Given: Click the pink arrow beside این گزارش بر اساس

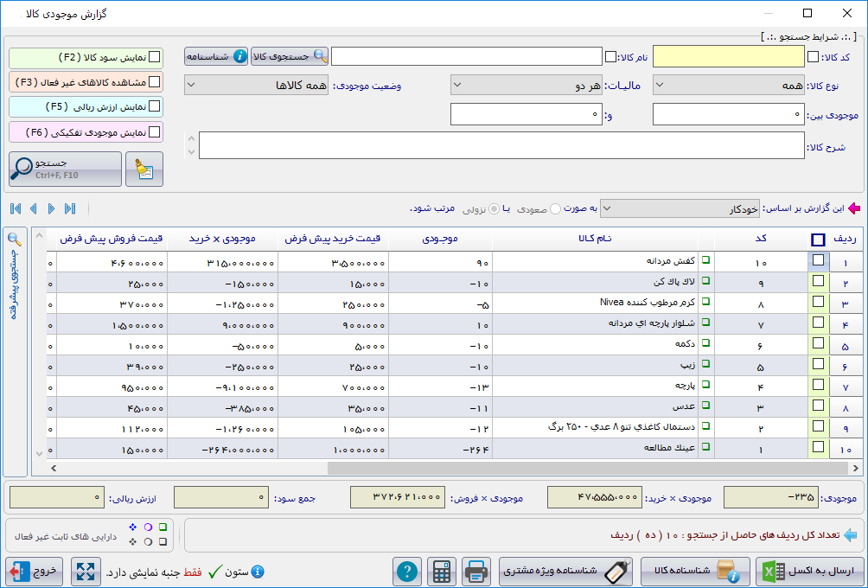Looking at the screenshot, I should pyautogui.click(x=855, y=208).
